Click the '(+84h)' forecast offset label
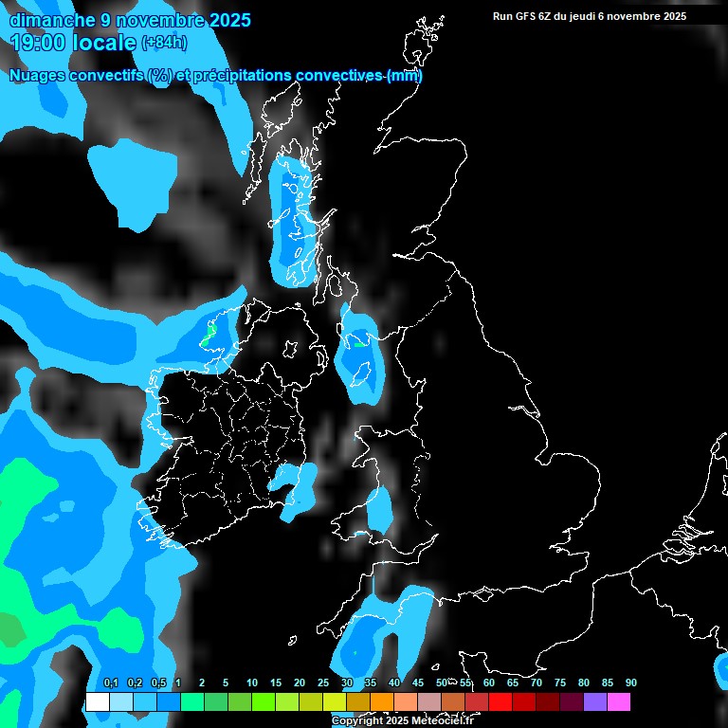The width and height of the screenshot is (728, 728). pyautogui.click(x=164, y=43)
